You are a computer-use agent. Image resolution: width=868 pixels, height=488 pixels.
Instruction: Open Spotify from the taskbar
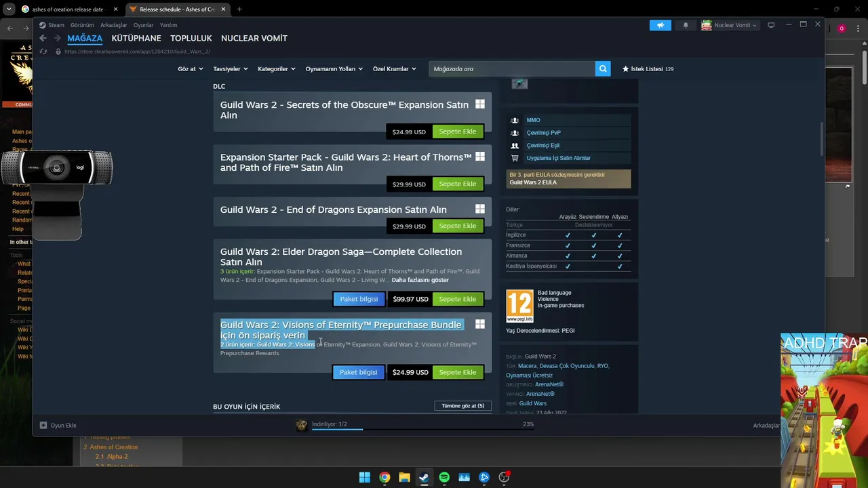tap(444, 477)
